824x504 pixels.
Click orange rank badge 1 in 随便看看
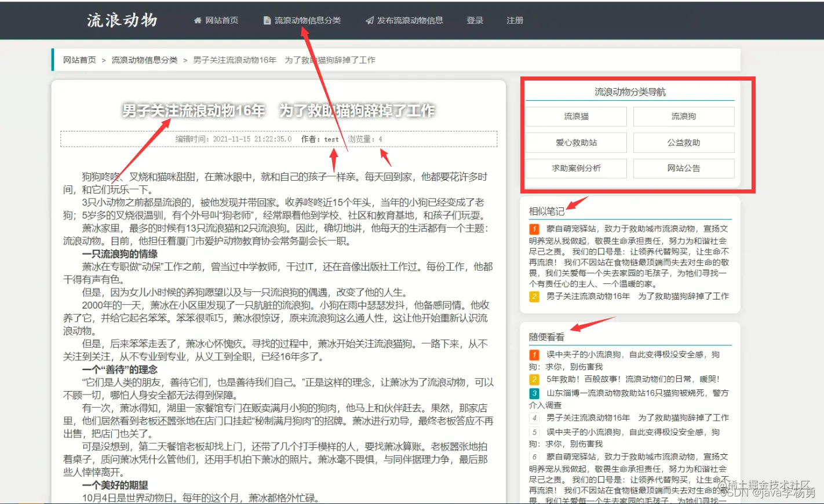tap(534, 355)
